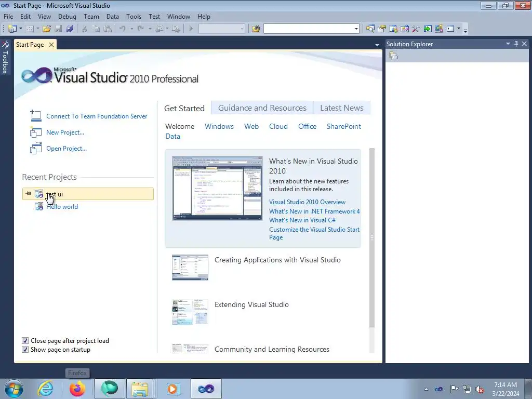
Task: Open What's New in Visual C# link
Action: tap(302, 220)
